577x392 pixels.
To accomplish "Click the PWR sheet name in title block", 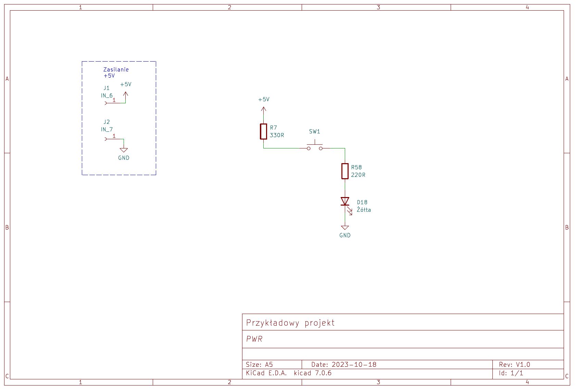I will 254,339.
